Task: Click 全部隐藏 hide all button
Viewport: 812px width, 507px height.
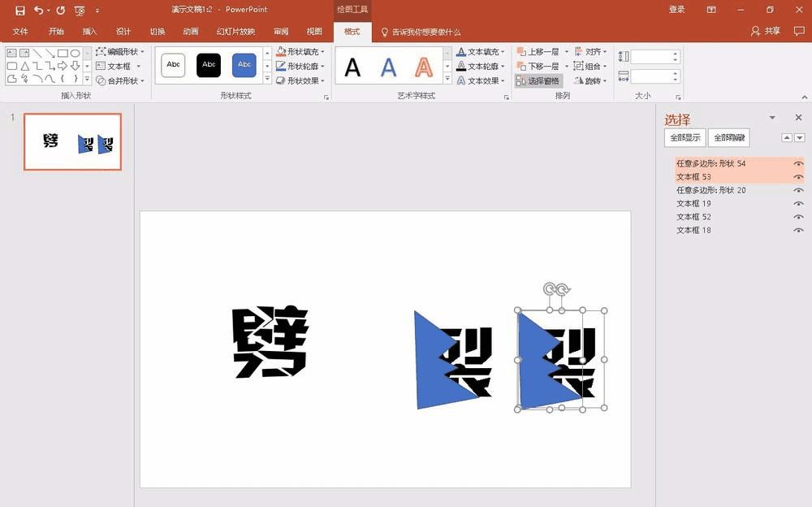Action: click(x=728, y=138)
